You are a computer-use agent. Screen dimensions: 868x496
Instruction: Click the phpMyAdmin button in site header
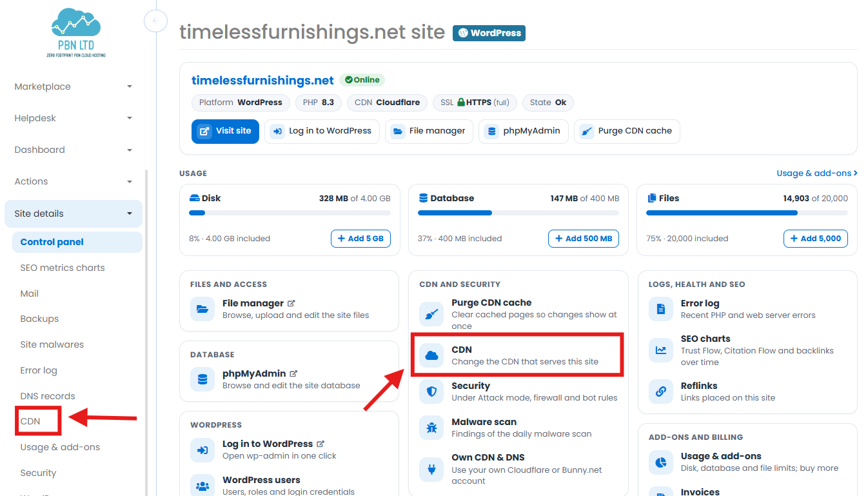[x=523, y=131]
